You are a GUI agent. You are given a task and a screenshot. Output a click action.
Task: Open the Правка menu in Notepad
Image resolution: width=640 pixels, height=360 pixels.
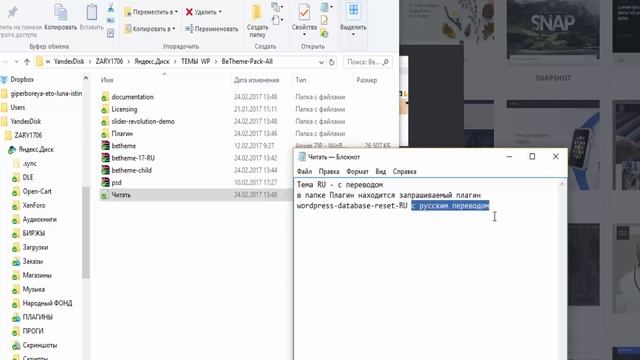point(329,171)
